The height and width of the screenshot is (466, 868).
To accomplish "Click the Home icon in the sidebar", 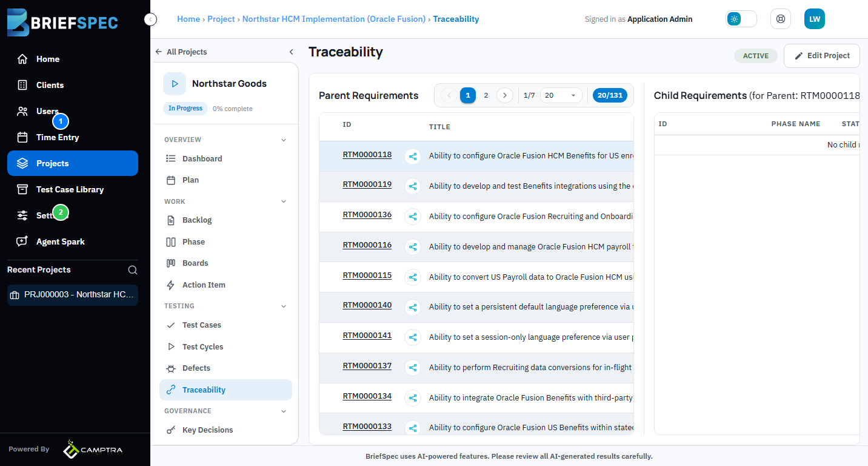I will 22,59.
